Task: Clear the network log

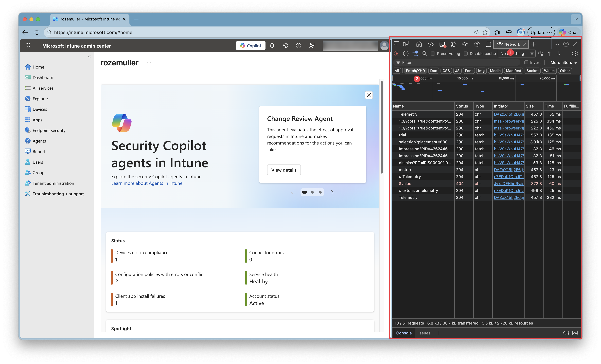Action: click(x=406, y=54)
